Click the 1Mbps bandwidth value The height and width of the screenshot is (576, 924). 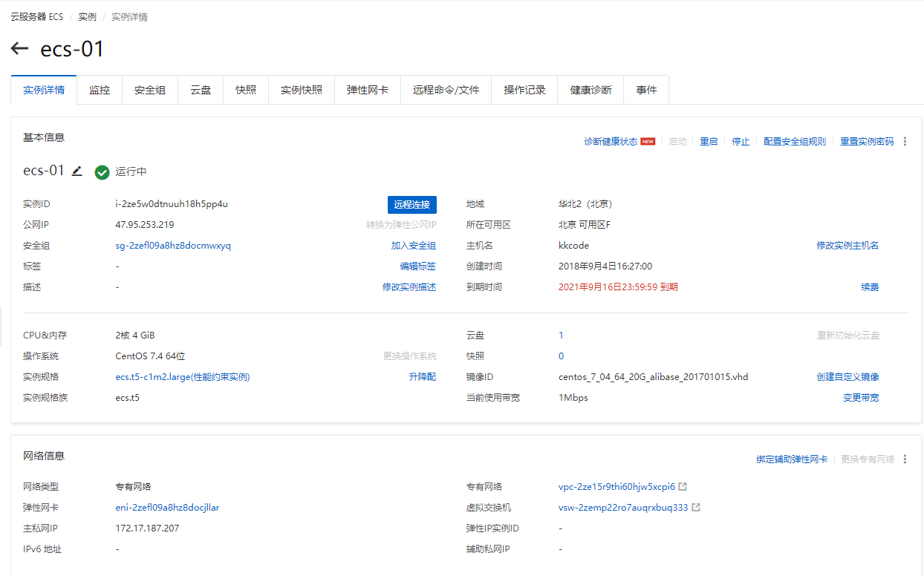(573, 398)
